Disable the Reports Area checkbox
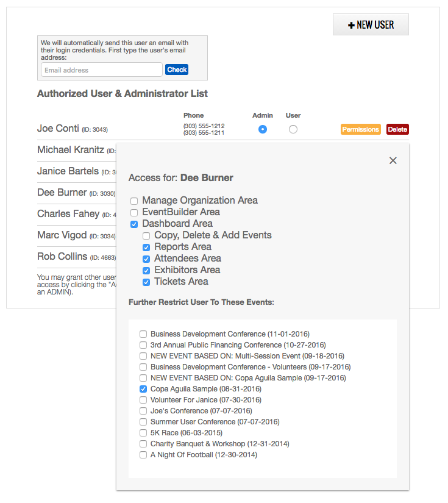The height and width of the screenshot is (503, 448). pos(146,247)
